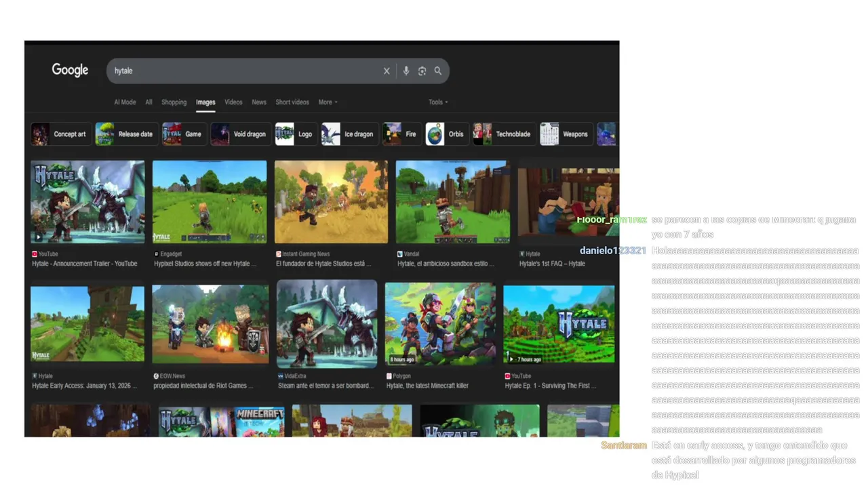Switch to the All results tab
The width and height of the screenshot is (868, 488).
click(x=149, y=102)
